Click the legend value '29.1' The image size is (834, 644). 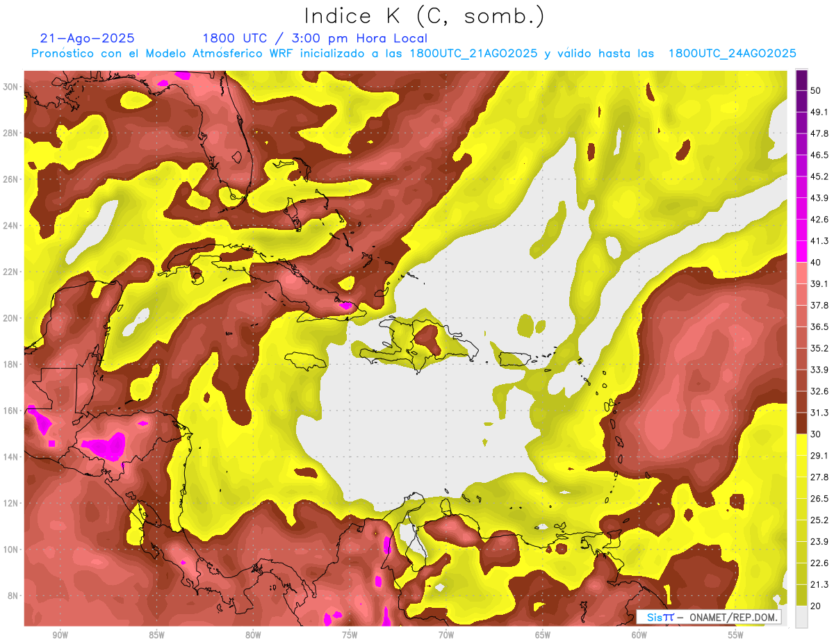pyautogui.click(x=819, y=456)
